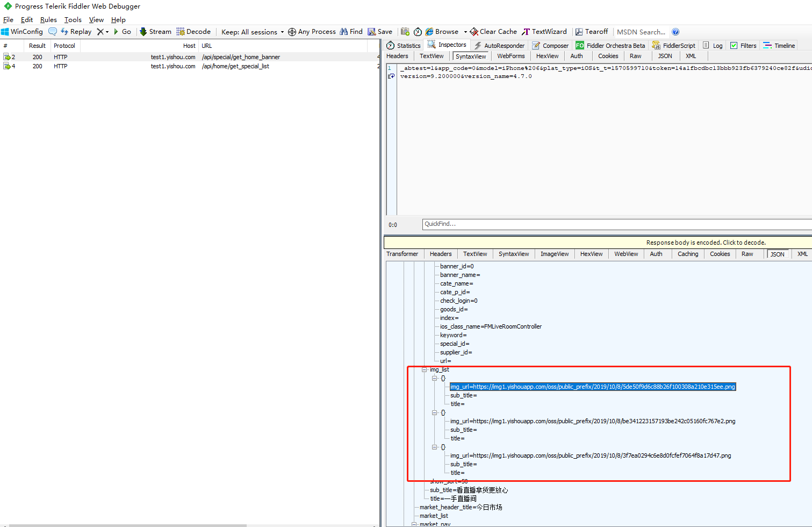Toggle word wrap icon in SyntaxView
812x527 pixels.
[391, 76]
